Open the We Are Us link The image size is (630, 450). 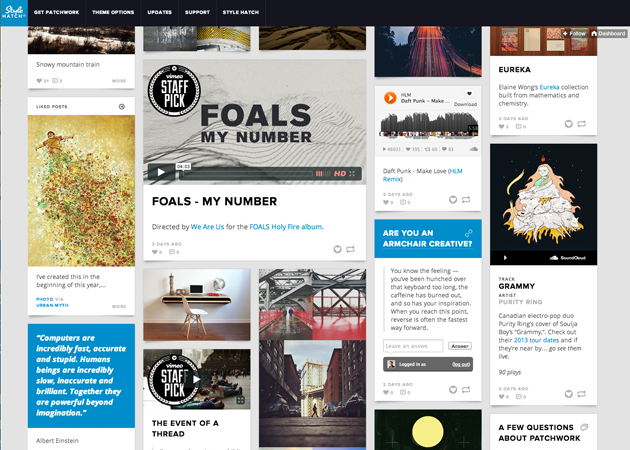(x=207, y=227)
